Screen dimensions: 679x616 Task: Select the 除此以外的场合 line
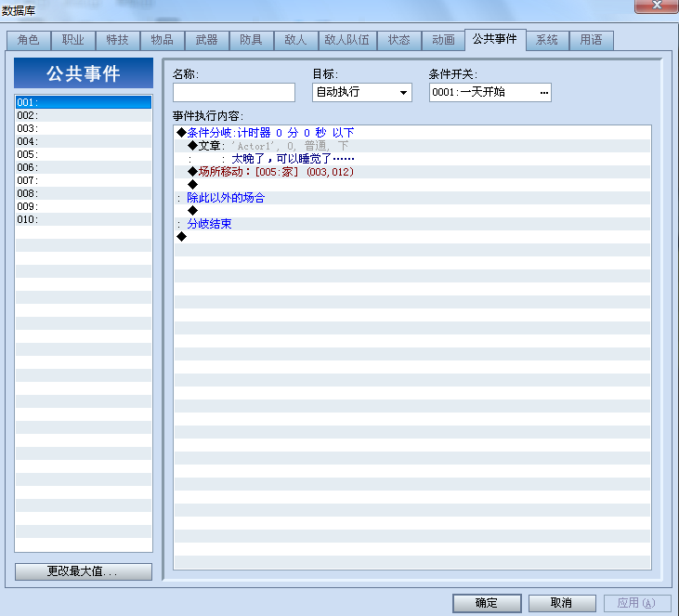(412, 198)
